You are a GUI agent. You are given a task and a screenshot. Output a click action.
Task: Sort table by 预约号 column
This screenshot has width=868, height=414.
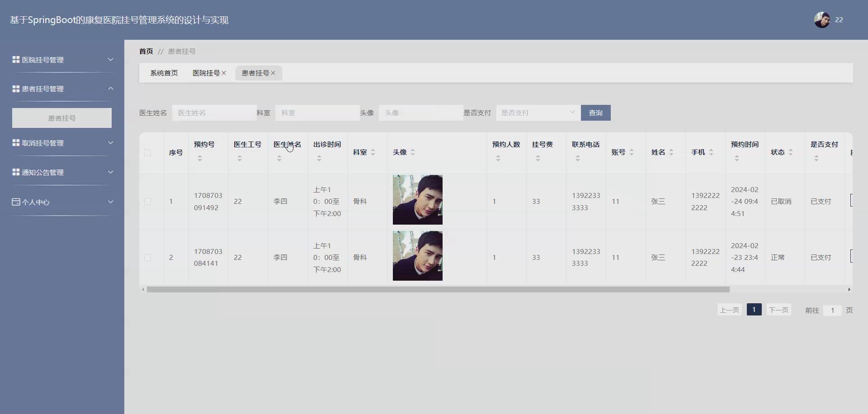point(200,158)
